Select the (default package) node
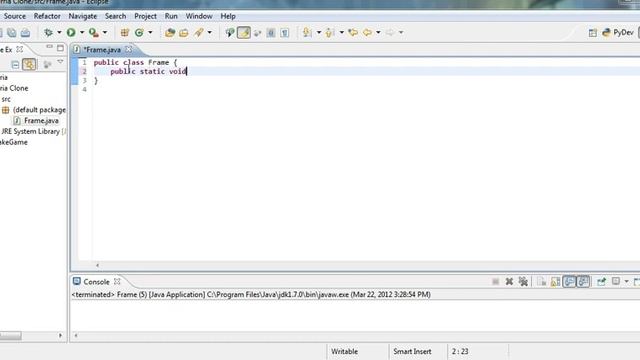This screenshot has height=360, width=640. [x=39, y=110]
